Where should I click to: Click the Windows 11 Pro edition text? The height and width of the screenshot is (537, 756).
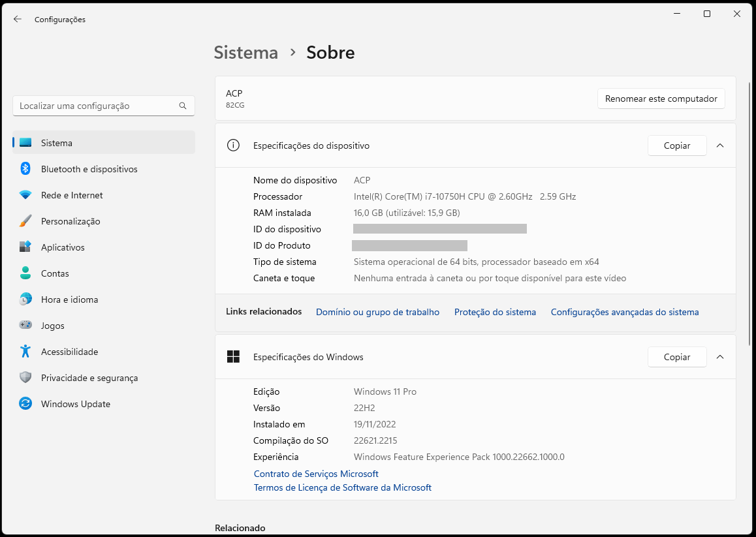point(385,392)
